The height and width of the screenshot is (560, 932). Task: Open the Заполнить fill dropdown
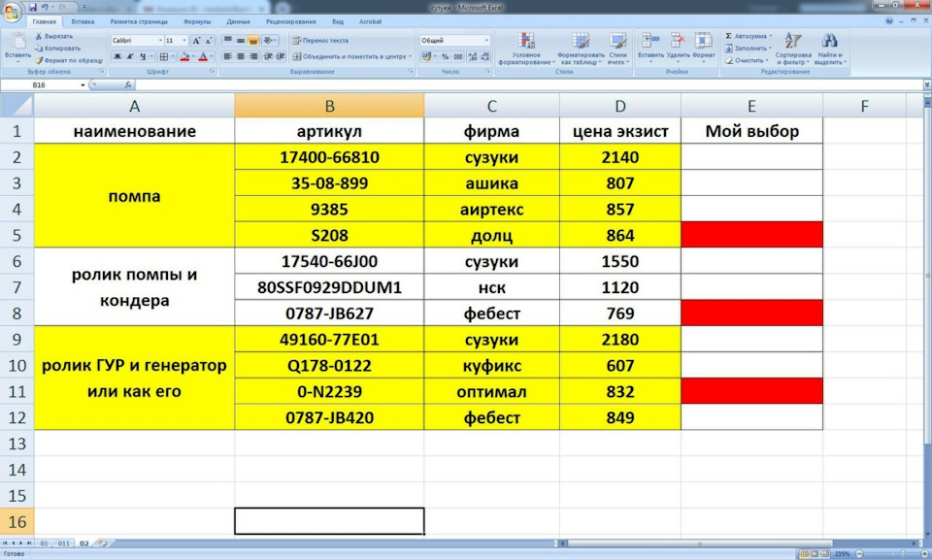click(x=770, y=49)
